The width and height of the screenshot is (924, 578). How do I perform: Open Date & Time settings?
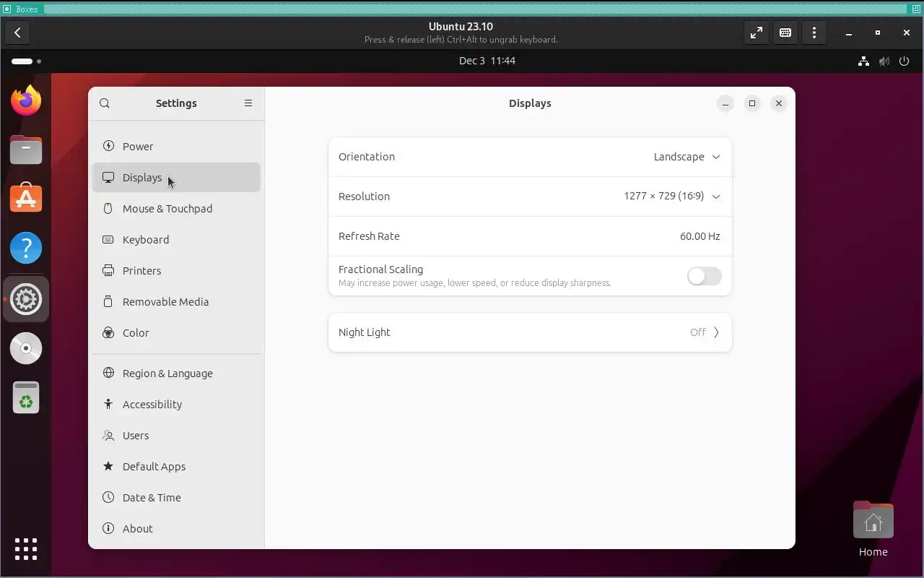pos(176,497)
